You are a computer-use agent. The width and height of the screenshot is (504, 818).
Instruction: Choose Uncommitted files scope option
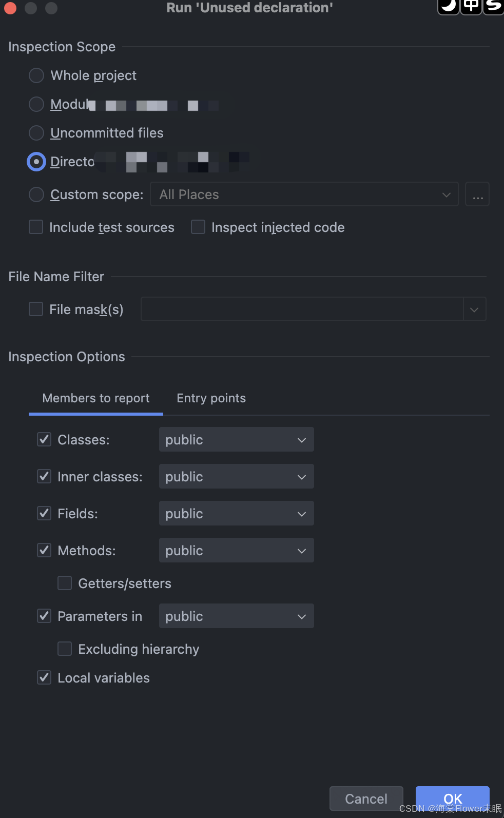[x=36, y=133]
